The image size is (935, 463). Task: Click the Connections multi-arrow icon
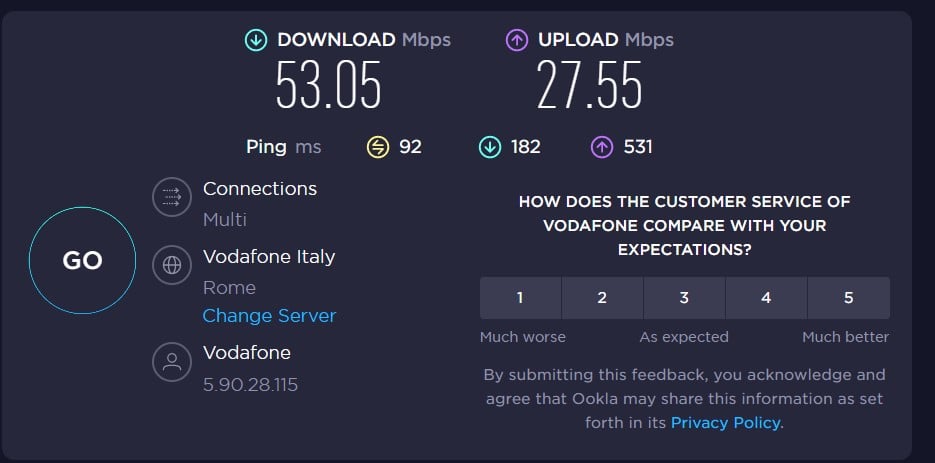point(172,196)
